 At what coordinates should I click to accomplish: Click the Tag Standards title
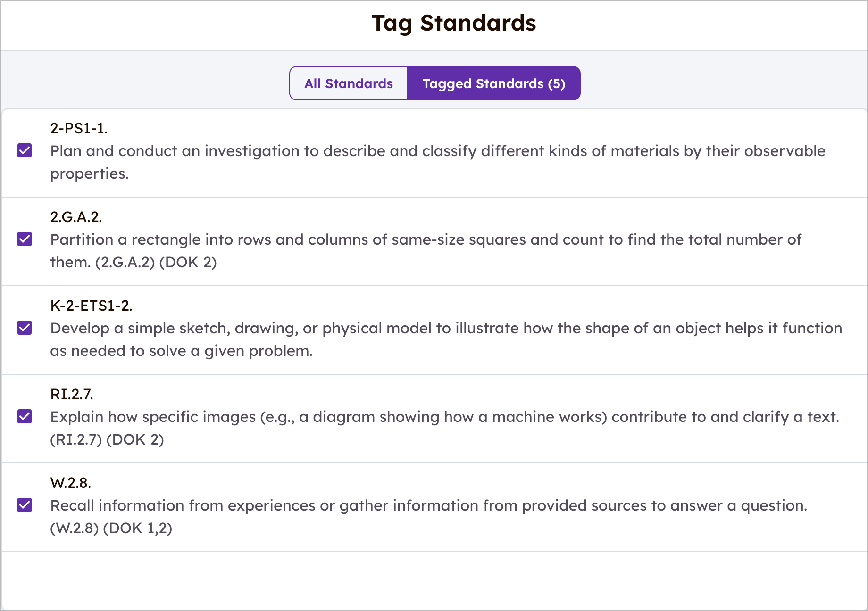[x=453, y=23]
